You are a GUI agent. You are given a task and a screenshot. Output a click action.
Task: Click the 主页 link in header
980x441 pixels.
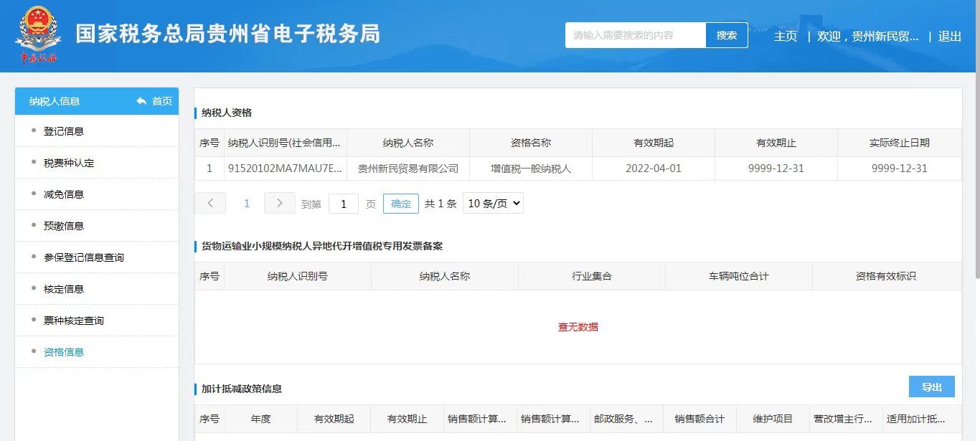coord(786,36)
